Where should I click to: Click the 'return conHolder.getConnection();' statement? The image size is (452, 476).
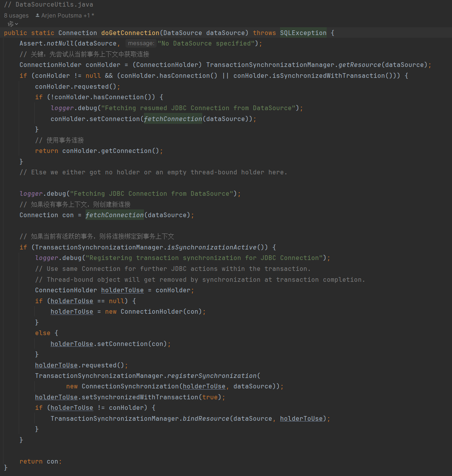coord(99,151)
